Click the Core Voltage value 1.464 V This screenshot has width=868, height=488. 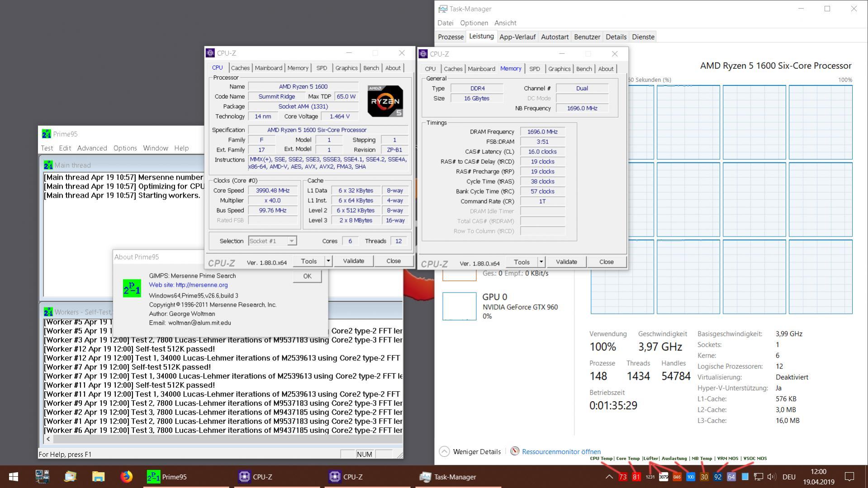point(339,116)
